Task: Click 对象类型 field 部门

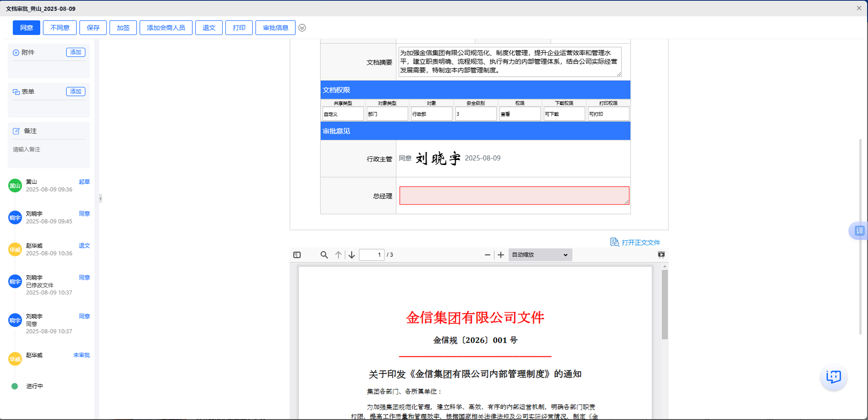Action: (x=387, y=114)
